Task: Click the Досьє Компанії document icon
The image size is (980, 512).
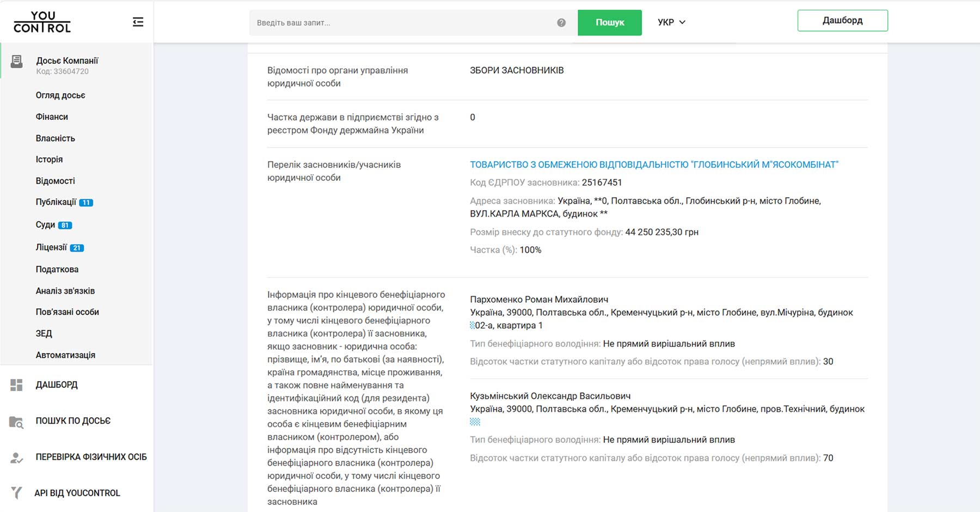Action: pyautogui.click(x=17, y=62)
